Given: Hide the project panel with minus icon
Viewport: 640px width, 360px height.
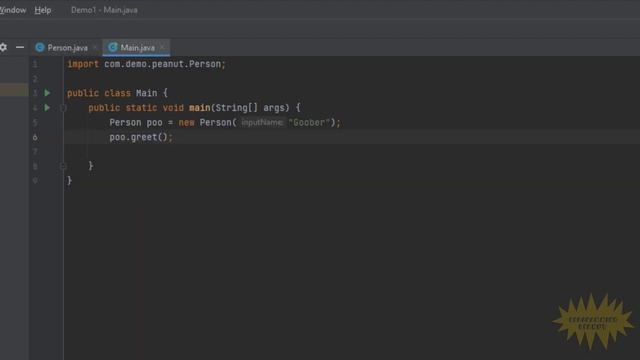Looking at the screenshot, I should [x=20, y=47].
